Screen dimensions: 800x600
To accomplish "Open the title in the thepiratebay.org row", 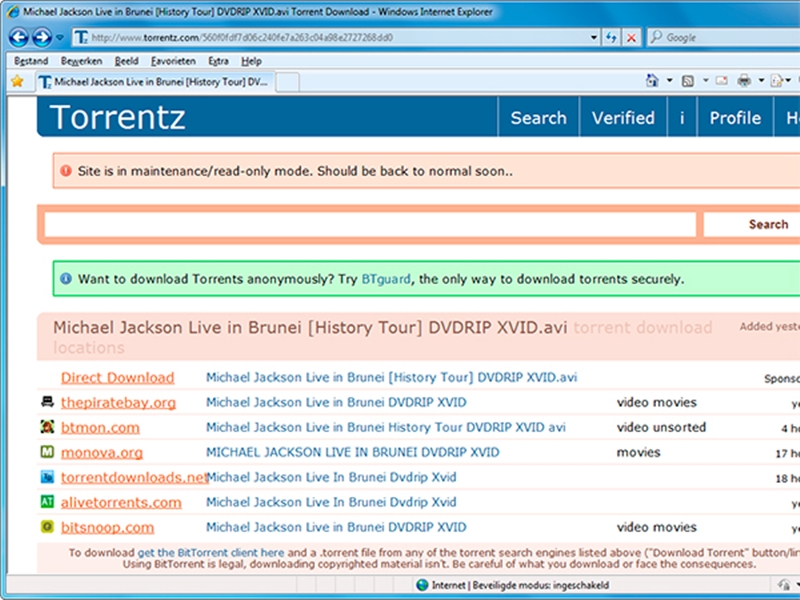I will coord(336,403).
